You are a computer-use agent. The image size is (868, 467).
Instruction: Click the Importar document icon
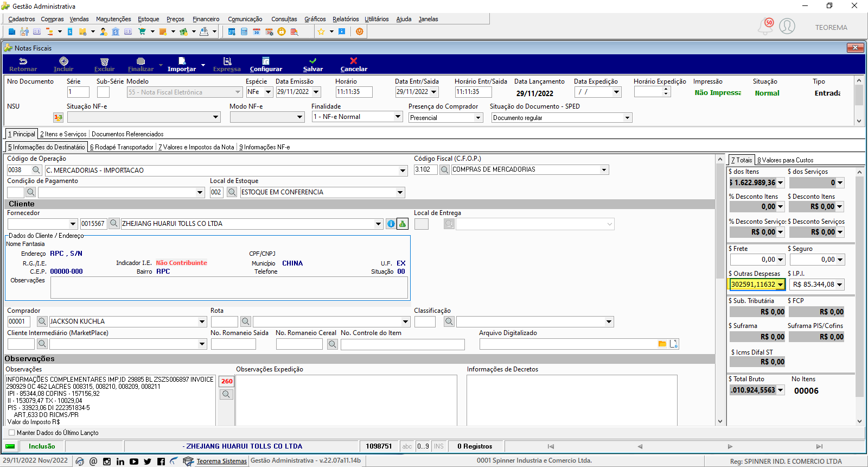[182, 61]
